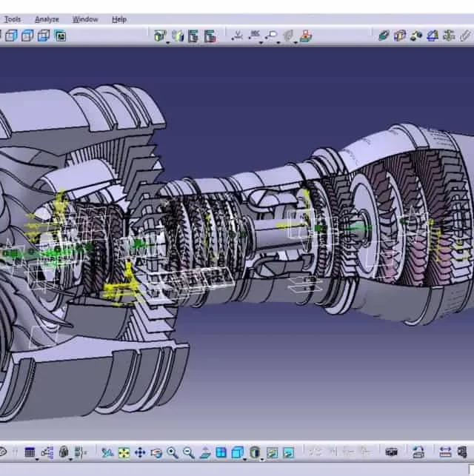Screen dimensions: 474x476
Task: Click the axis arrow annotation icon
Action: tap(237, 36)
